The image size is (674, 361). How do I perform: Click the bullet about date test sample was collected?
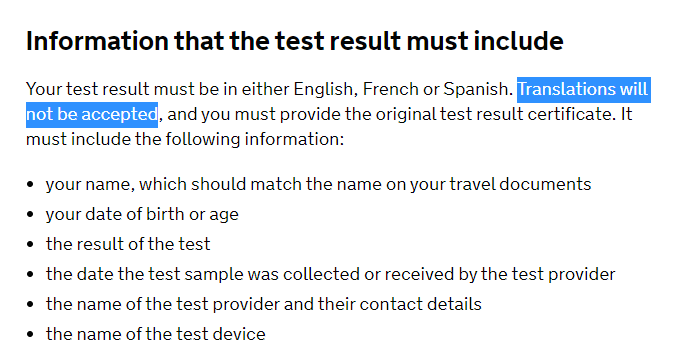click(x=331, y=274)
